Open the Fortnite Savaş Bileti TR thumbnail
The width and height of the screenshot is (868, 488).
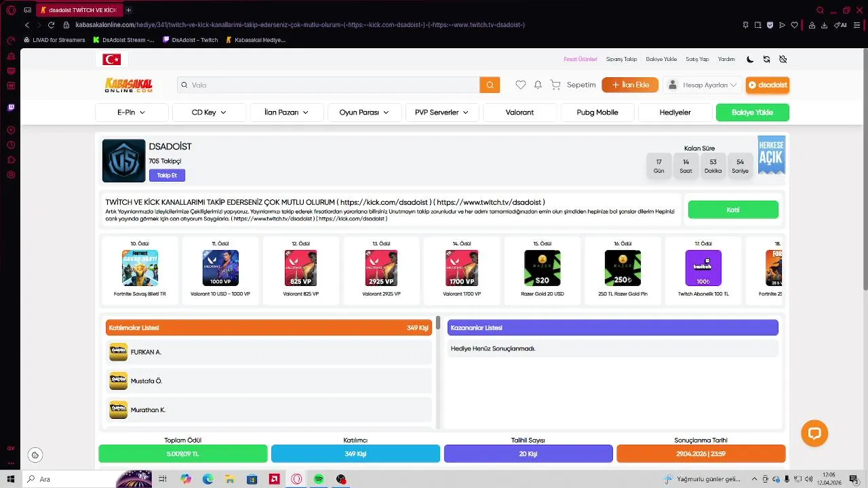[x=140, y=268]
